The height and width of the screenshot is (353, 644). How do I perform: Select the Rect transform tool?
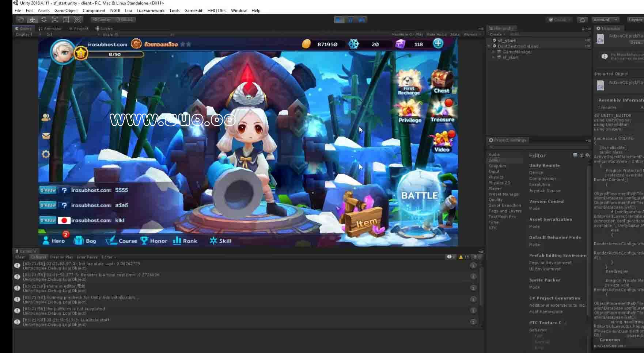66,20
